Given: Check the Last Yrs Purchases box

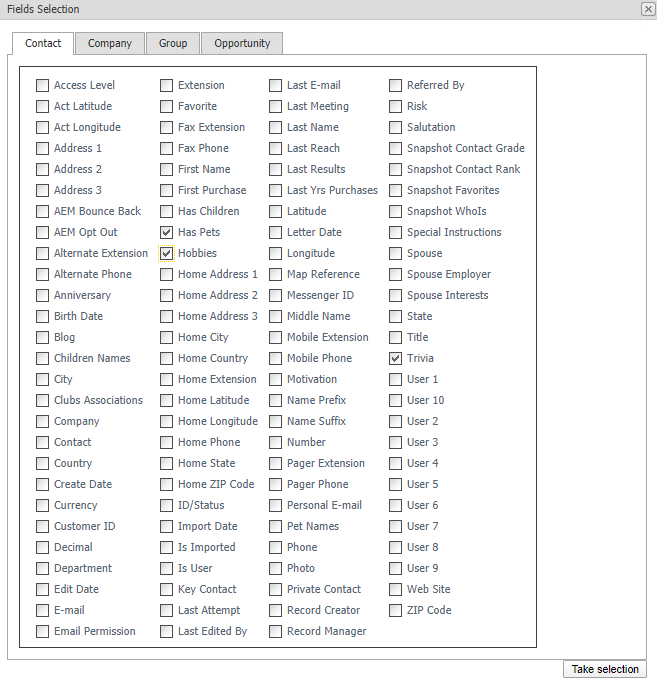Looking at the screenshot, I should coord(275,190).
